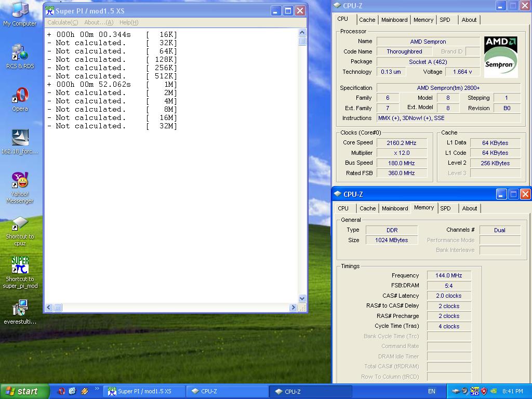The image size is (532, 399).
Task: Click Super PI scroll down arrow
Action: tap(302, 298)
